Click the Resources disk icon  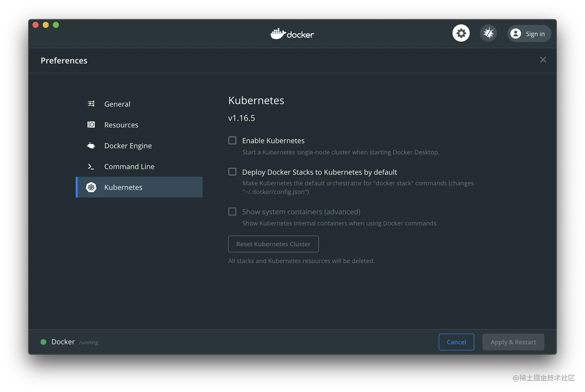point(91,125)
